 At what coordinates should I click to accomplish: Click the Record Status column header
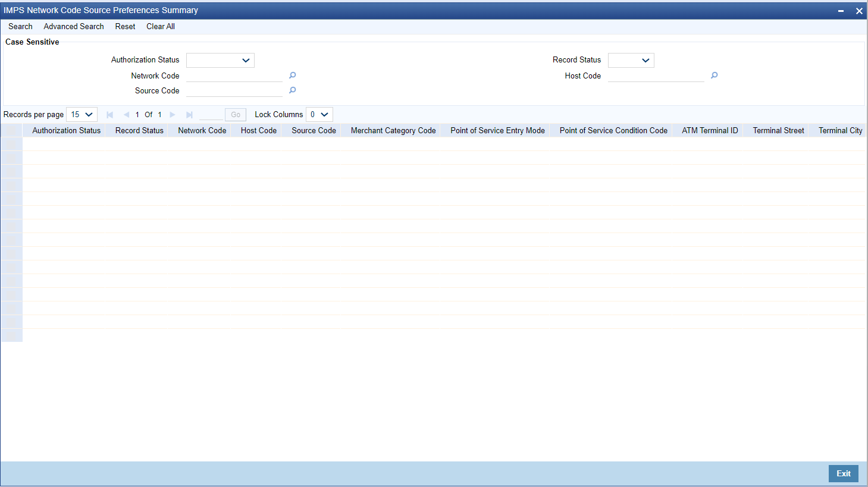click(139, 131)
